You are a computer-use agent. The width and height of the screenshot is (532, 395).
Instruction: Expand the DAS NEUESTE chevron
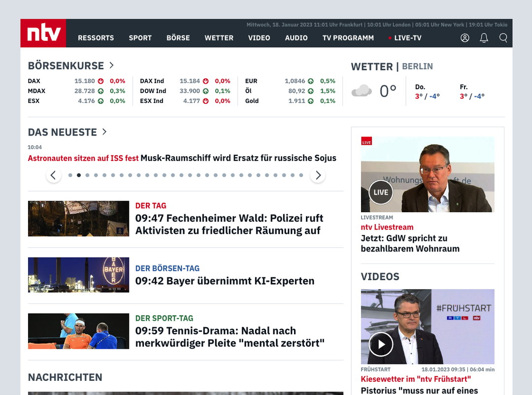(x=104, y=132)
